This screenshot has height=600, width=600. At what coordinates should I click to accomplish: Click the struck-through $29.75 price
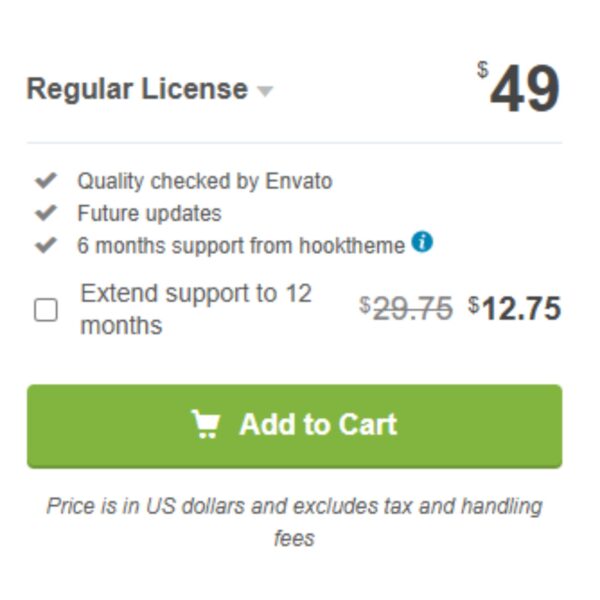[x=406, y=308]
